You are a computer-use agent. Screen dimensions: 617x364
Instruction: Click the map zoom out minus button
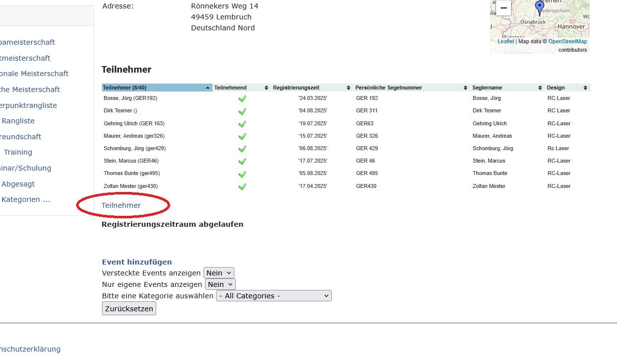(x=503, y=8)
